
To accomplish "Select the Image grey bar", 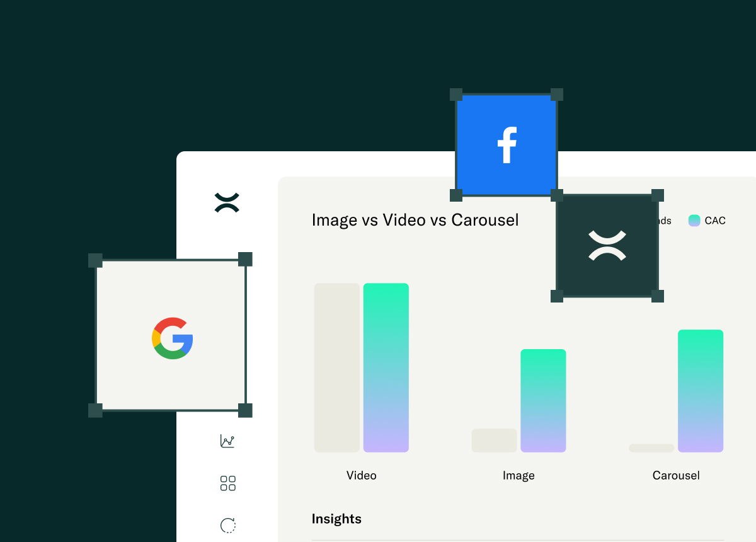I will click(495, 441).
